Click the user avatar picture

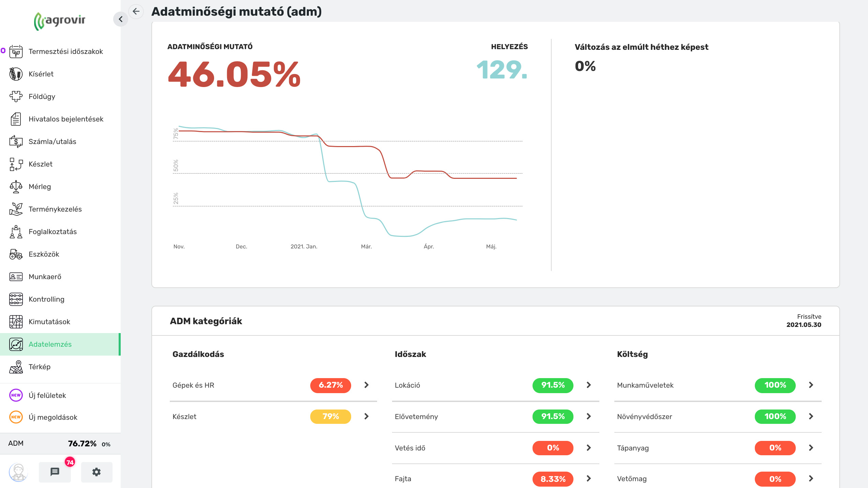(18, 472)
